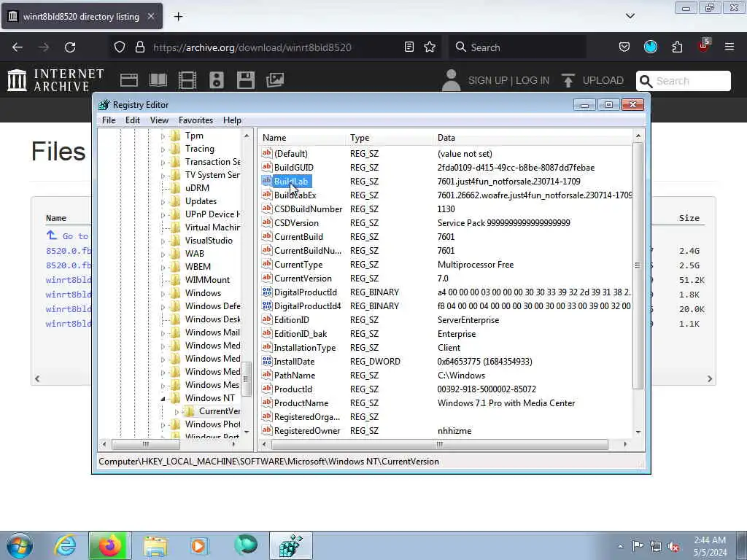This screenshot has height=560, width=747.
Task: Open the Internet Archive Texts book icon
Action: coord(158,80)
